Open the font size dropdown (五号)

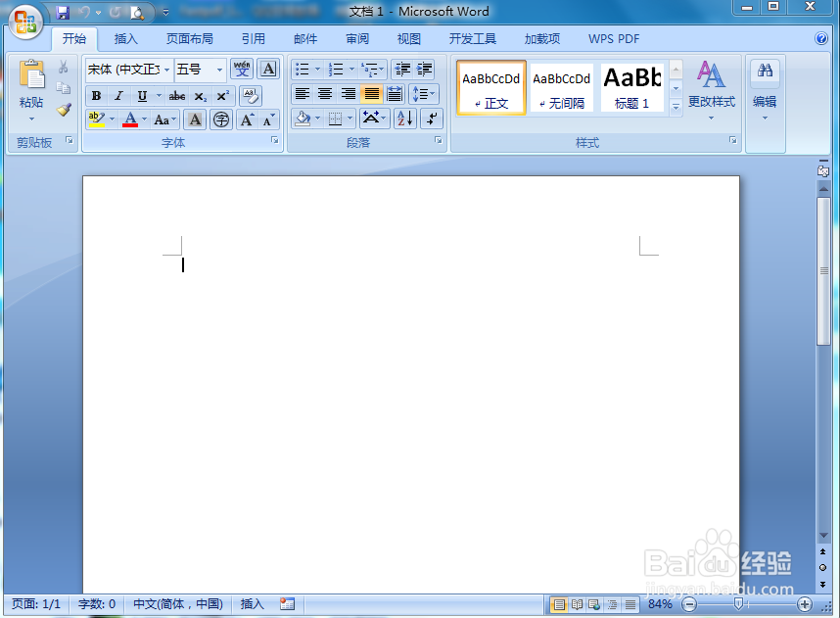point(219,71)
